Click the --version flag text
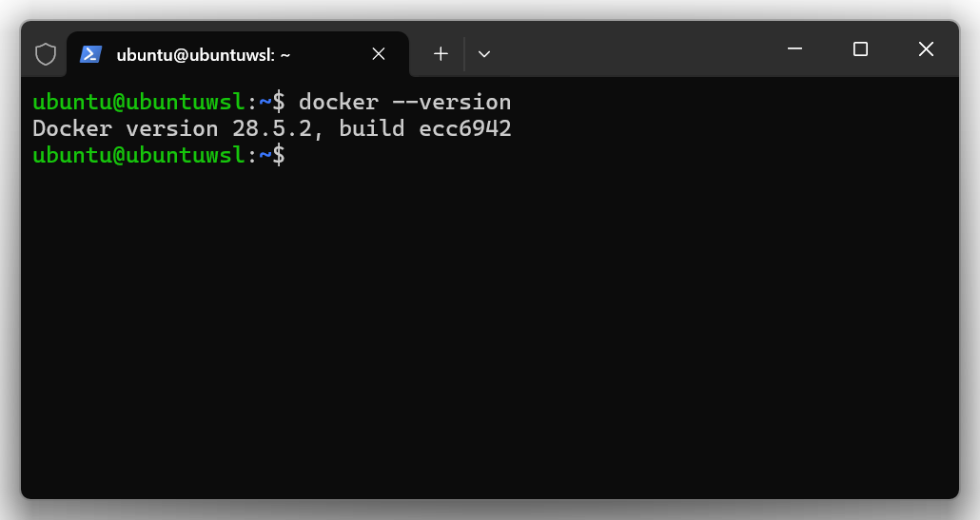Image resolution: width=980 pixels, height=520 pixels. click(452, 102)
